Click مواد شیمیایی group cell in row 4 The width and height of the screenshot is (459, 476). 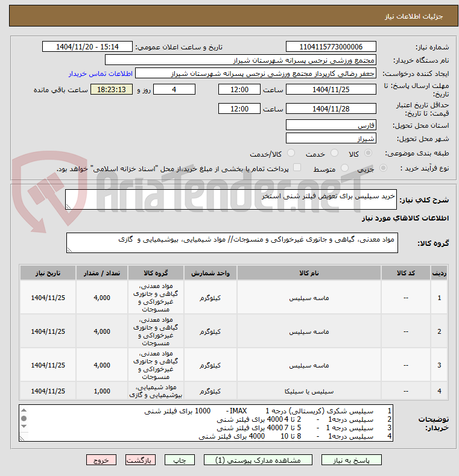156,391
